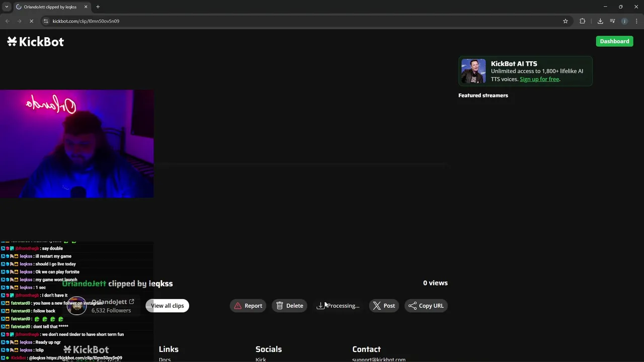Click the '!clip' chat command message
Viewport: 644px width, 362px height.
tap(39, 350)
